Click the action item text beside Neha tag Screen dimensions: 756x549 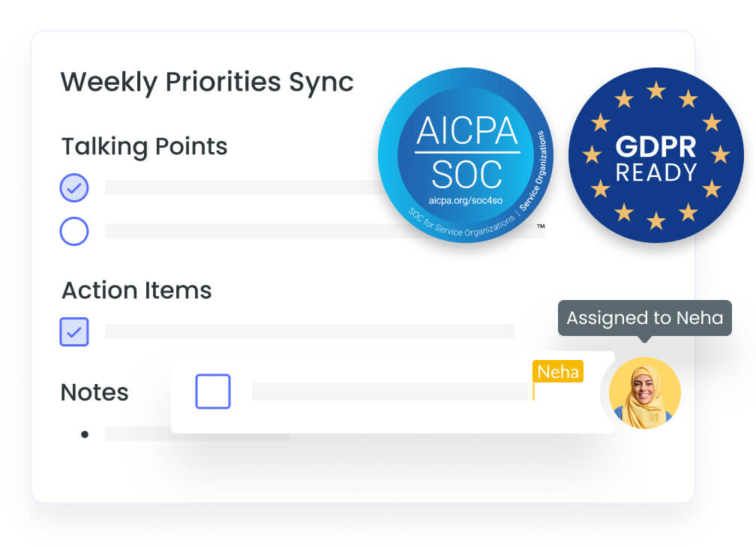point(389,391)
